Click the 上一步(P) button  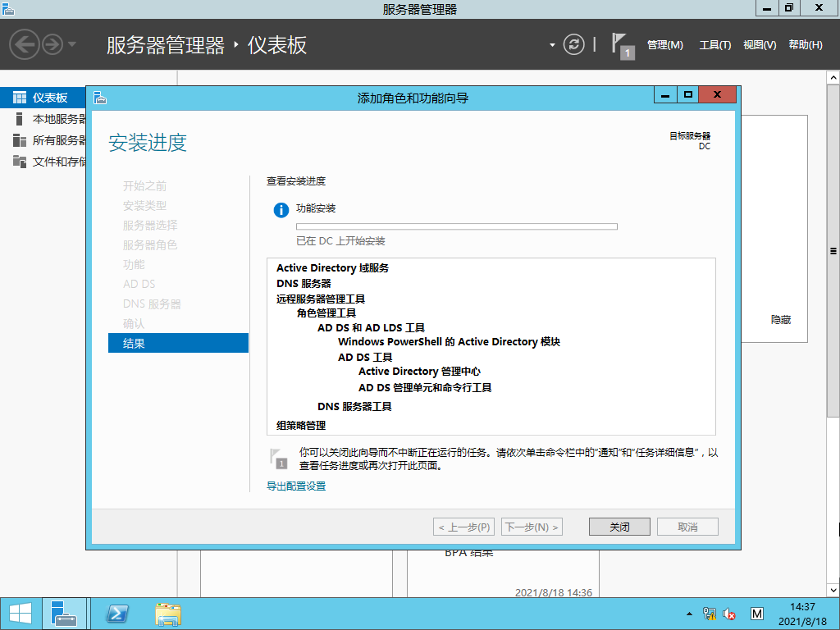(464, 527)
